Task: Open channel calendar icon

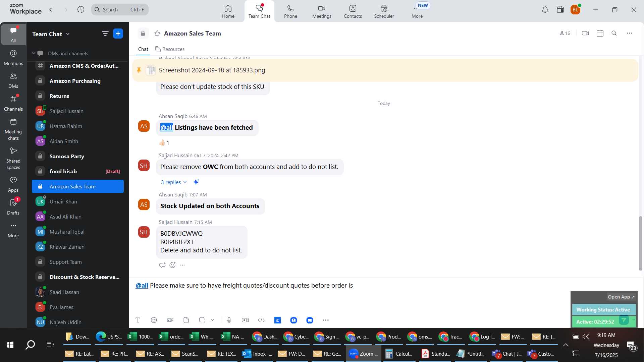Action: click(600, 33)
